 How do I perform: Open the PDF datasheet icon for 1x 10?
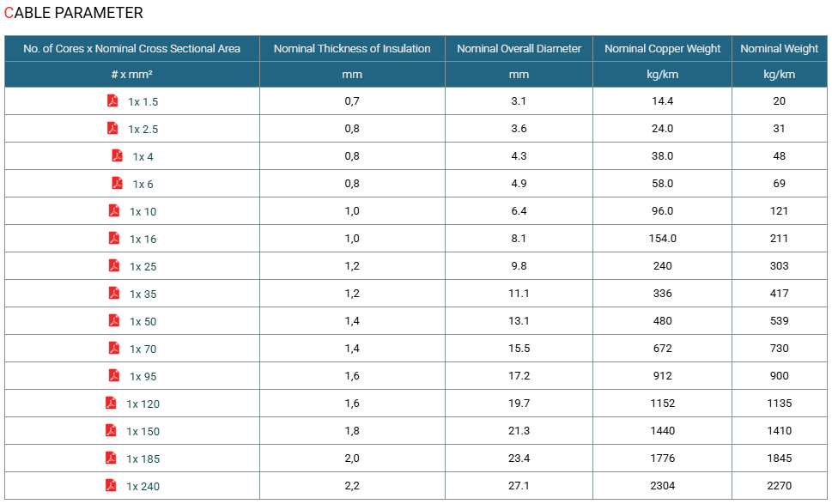(x=114, y=211)
